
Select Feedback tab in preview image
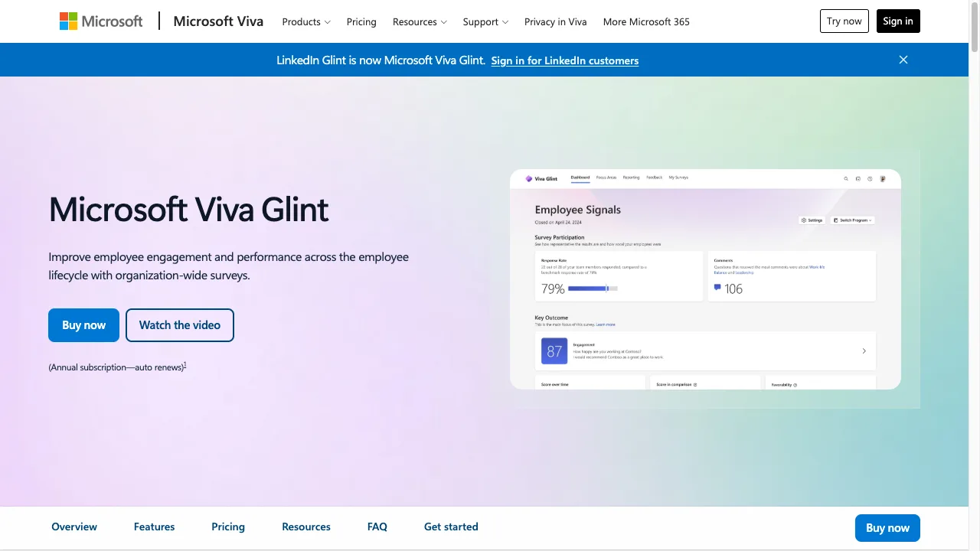pos(654,178)
